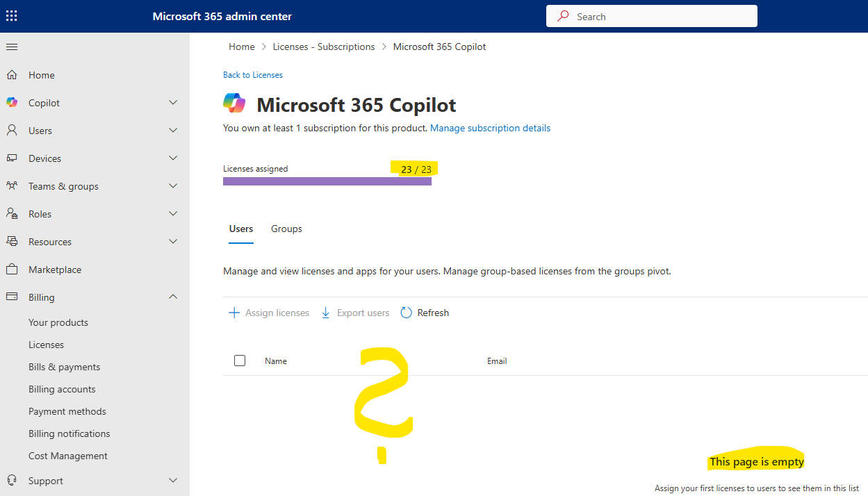Click the Assign licenses plus icon
Screen dimensions: 868x496
234,313
